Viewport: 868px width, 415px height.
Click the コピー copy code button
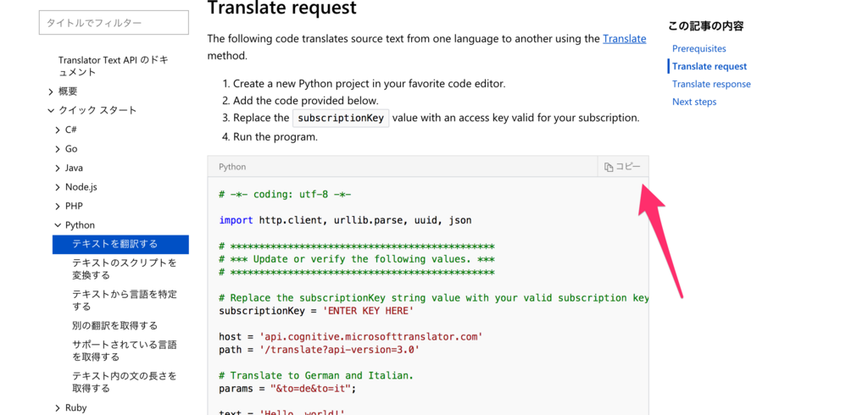click(623, 167)
